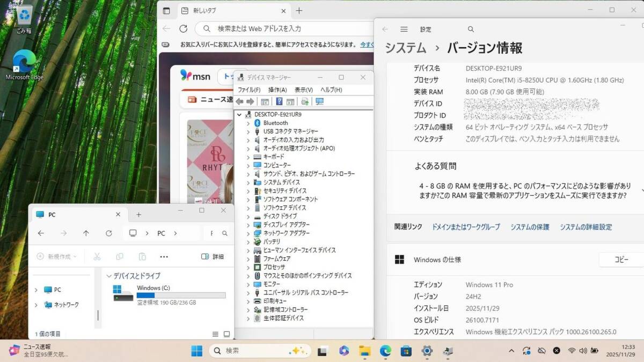Image resolution: width=644 pixels, height=362 pixels.
Task: Click the refresh icon in PC explorer window
Action: click(109, 233)
